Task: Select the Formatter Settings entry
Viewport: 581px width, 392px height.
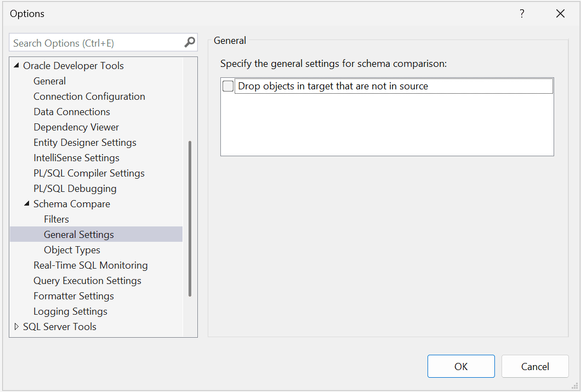Action: [x=73, y=296]
